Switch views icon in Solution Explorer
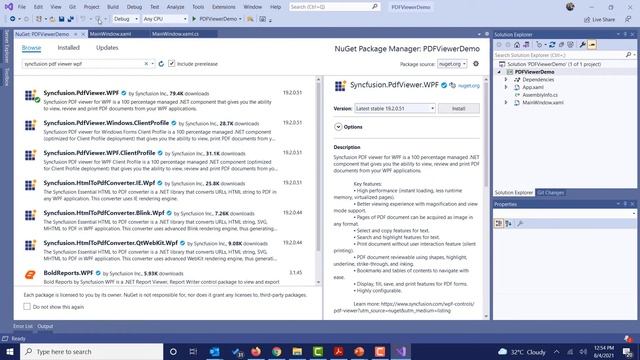The image size is (640, 360). click(x=526, y=45)
